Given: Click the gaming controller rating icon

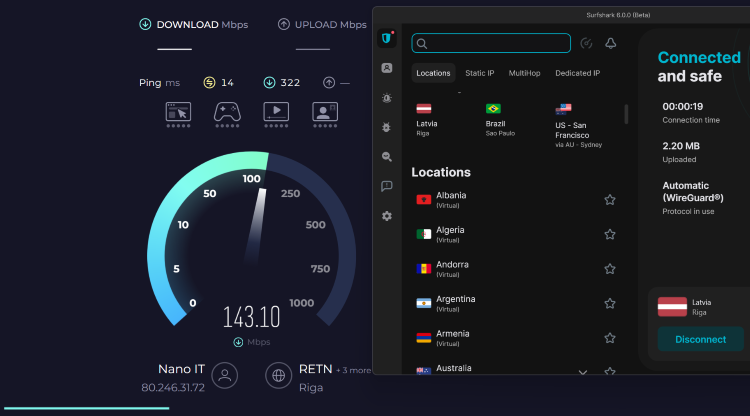Looking at the screenshot, I should point(227,115).
